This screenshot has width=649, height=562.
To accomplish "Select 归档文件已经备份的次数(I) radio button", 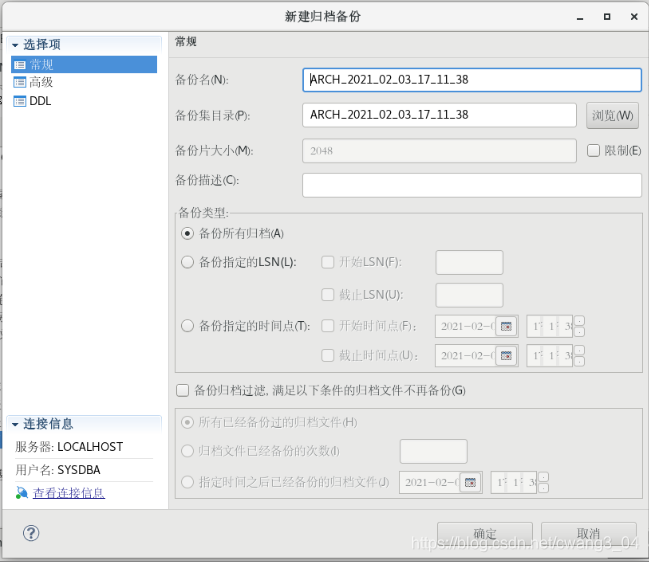I will click(187, 451).
